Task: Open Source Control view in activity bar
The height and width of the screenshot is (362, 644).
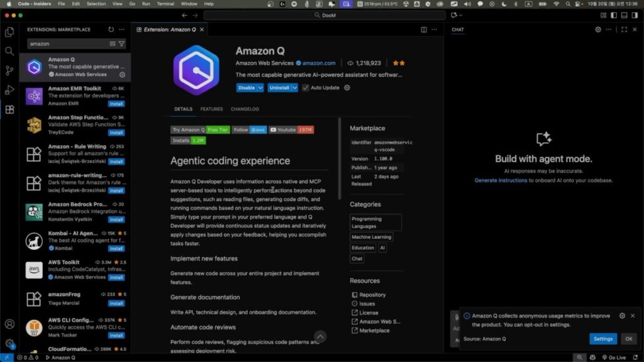Action: 9,70
